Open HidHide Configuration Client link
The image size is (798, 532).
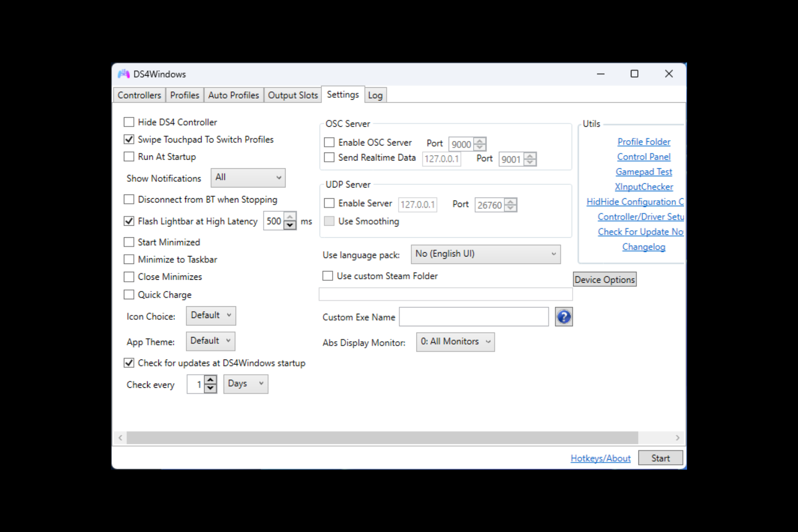click(x=635, y=202)
